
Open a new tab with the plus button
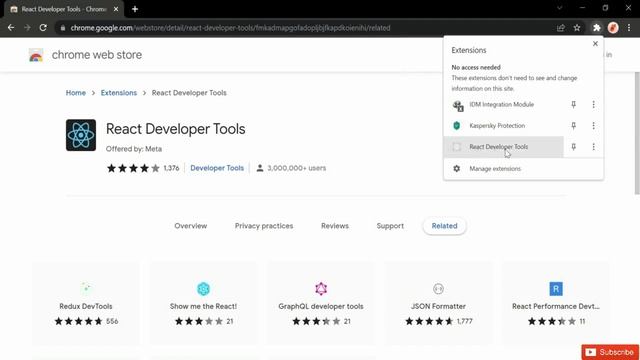135,9
